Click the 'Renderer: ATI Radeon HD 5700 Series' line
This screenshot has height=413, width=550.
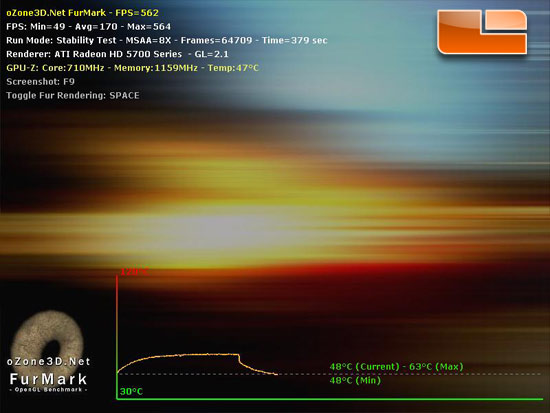click(117, 54)
